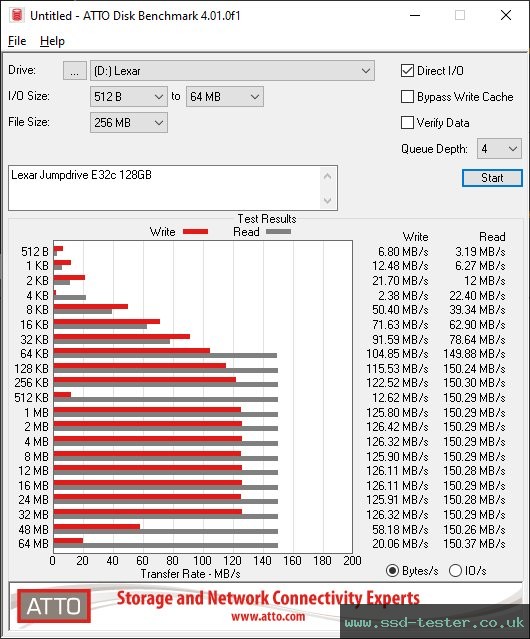The image size is (530, 639).
Task: Click the 512 KB write value 12.62 MB/s
Action: [x=400, y=398]
